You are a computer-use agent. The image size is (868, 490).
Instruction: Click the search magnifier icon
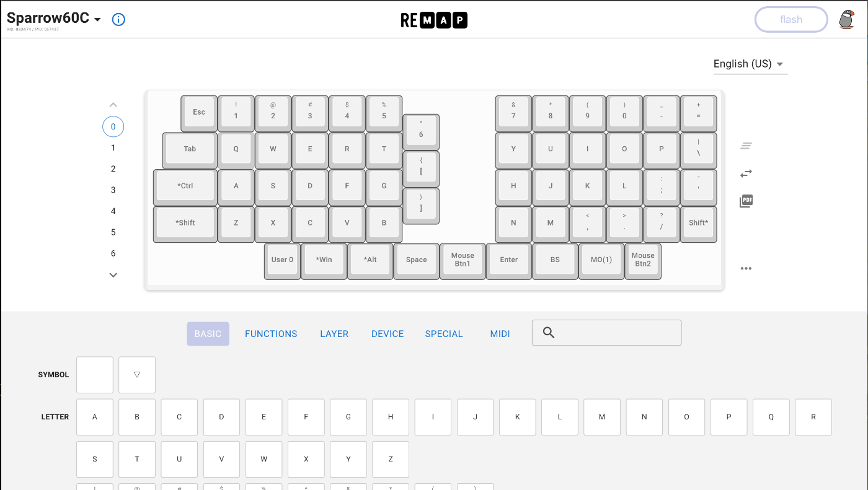[548, 333]
